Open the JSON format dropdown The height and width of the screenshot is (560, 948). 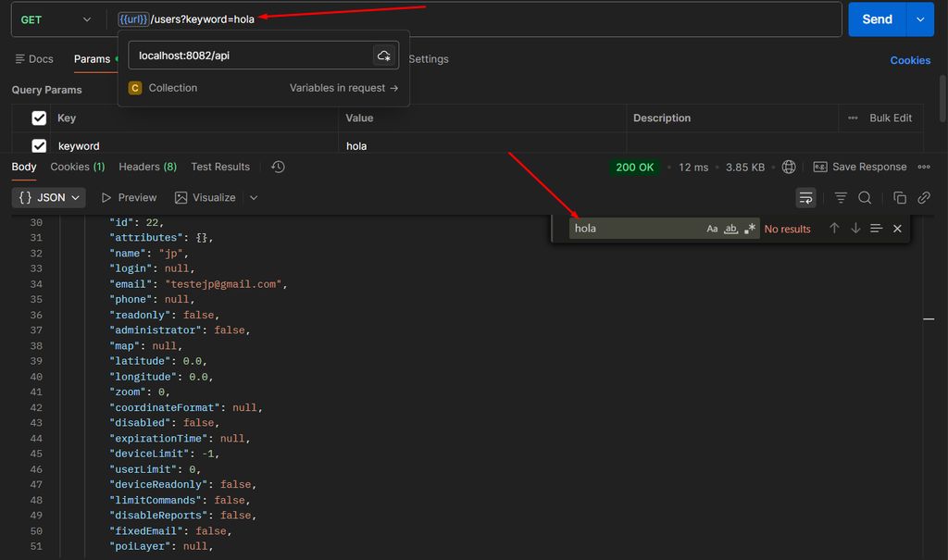[49, 198]
